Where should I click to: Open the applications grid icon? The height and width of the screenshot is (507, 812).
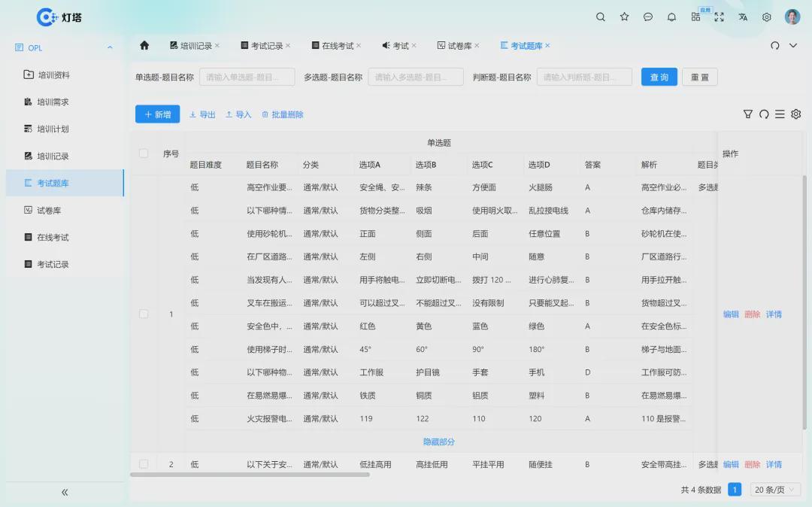(695, 17)
